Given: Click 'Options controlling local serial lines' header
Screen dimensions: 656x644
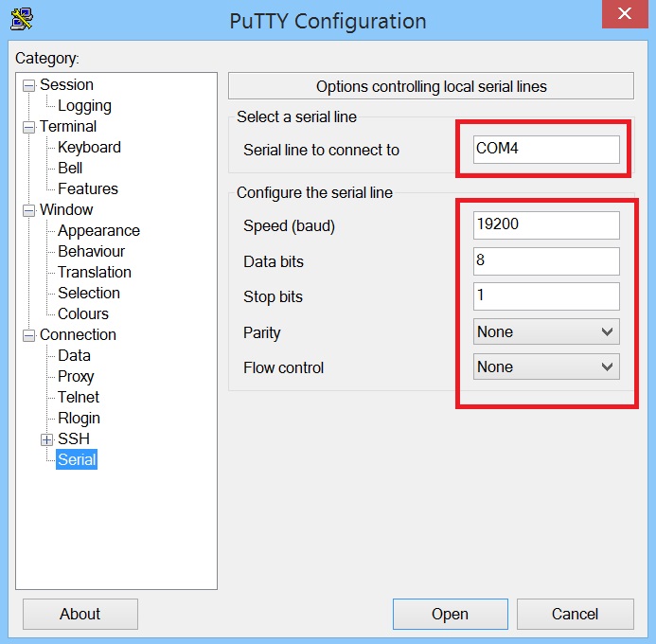Looking at the screenshot, I should tap(431, 86).
